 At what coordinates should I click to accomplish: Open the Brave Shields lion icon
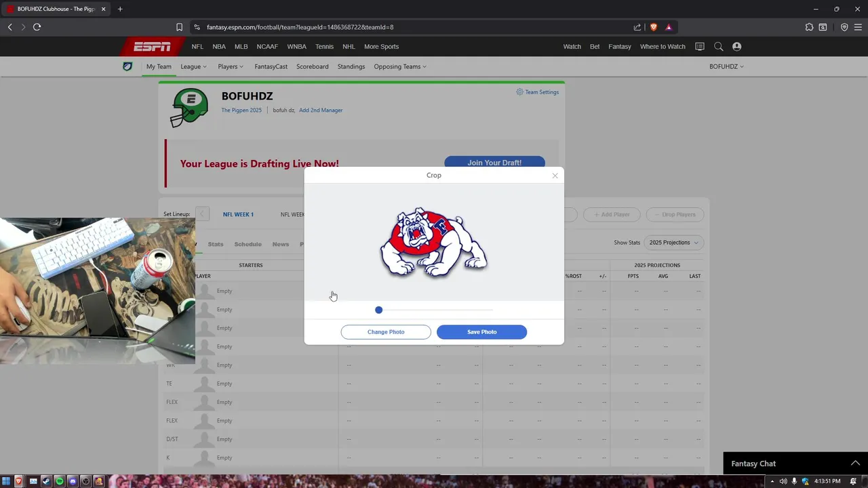[654, 27]
